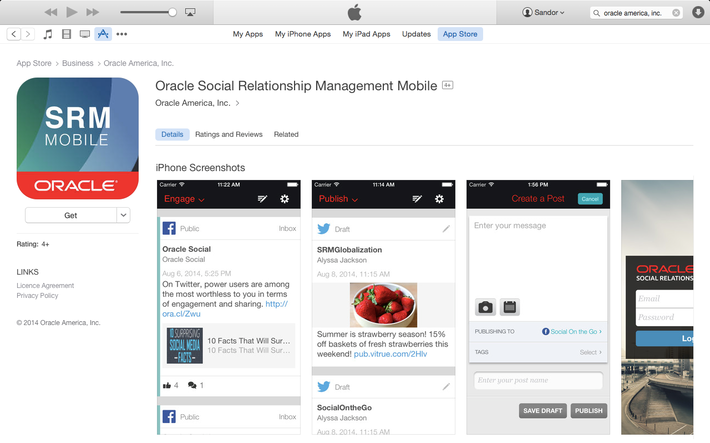Click the Facebook icon beside Oracle Social post

[x=169, y=228]
